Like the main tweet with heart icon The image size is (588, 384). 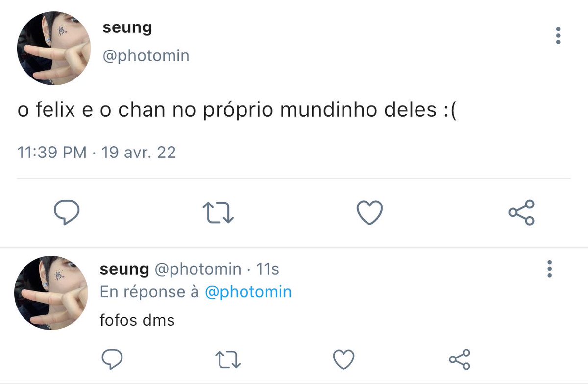click(x=369, y=212)
